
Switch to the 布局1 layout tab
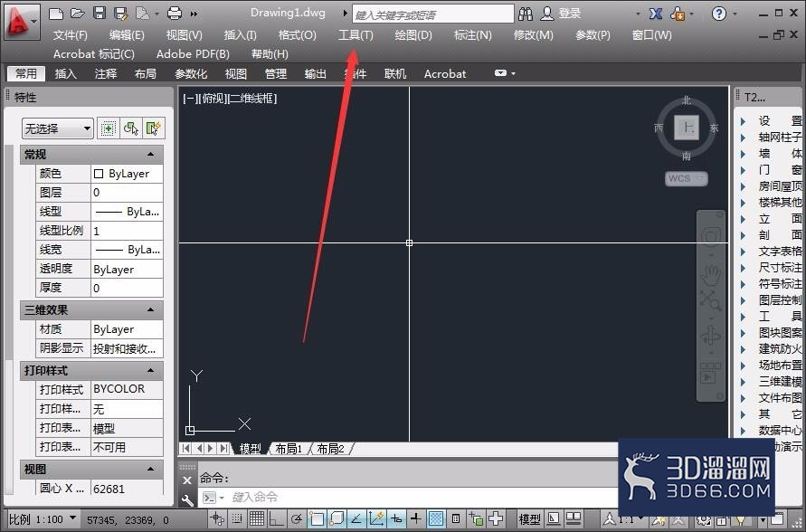click(x=289, y=449)
